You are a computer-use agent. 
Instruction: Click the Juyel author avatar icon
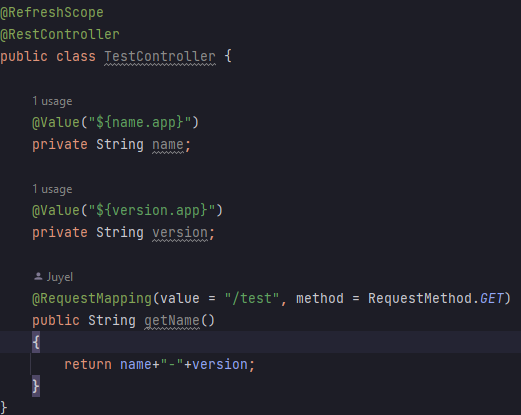click(x=38, y=276)
